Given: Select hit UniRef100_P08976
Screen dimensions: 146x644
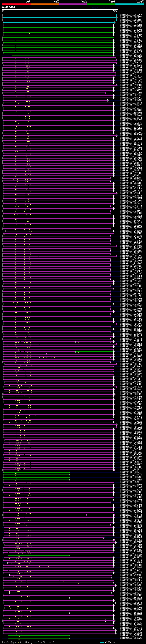Looking at the screenshot, I should tap(131, 620).
